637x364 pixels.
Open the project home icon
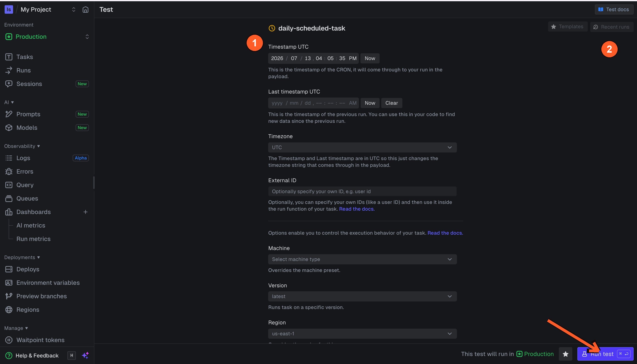(x=86, y=9)
